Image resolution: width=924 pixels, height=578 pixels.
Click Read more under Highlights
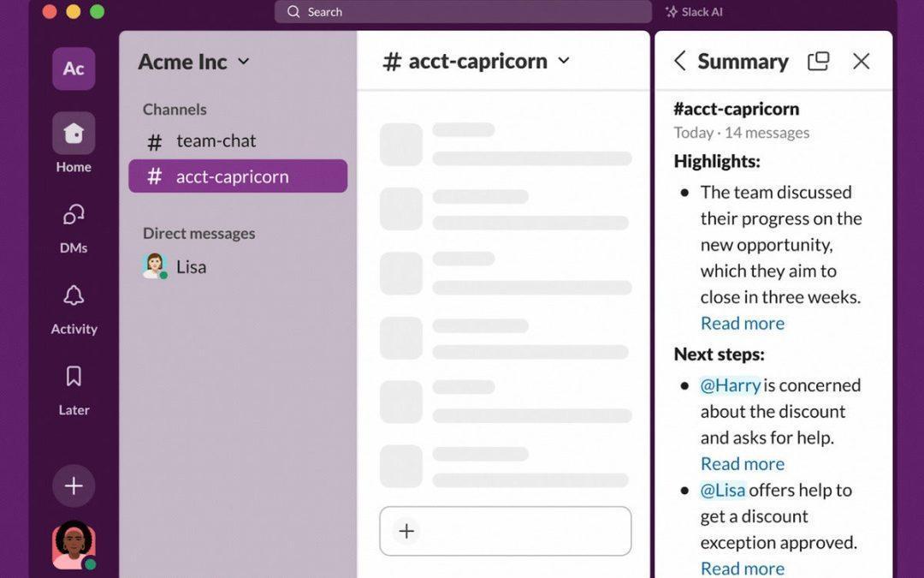point(743,323)
